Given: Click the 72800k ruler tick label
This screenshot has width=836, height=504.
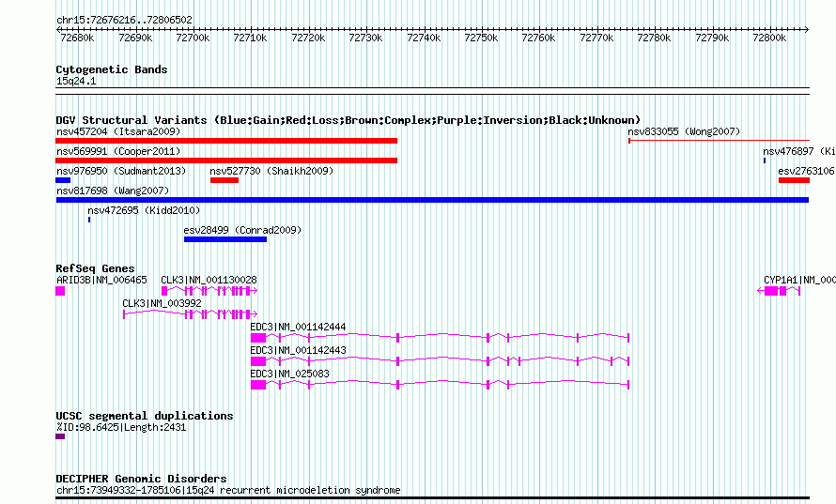Looking at the screenshot, I should 769,38.
